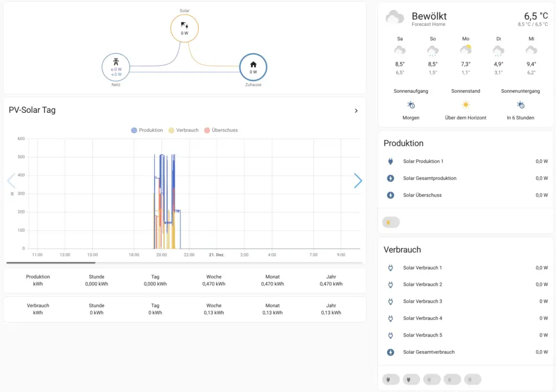Open the Sonnenuntergang sunset icon

[x=520, y=105]
